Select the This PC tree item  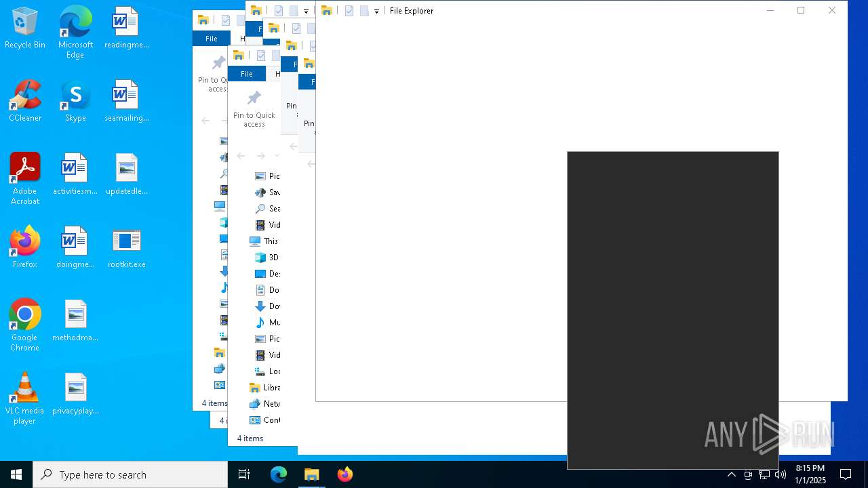(x=264, y=241)
